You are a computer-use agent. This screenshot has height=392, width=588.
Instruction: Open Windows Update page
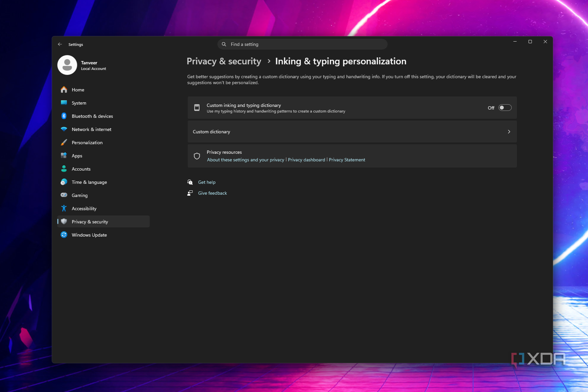point(103,234)
